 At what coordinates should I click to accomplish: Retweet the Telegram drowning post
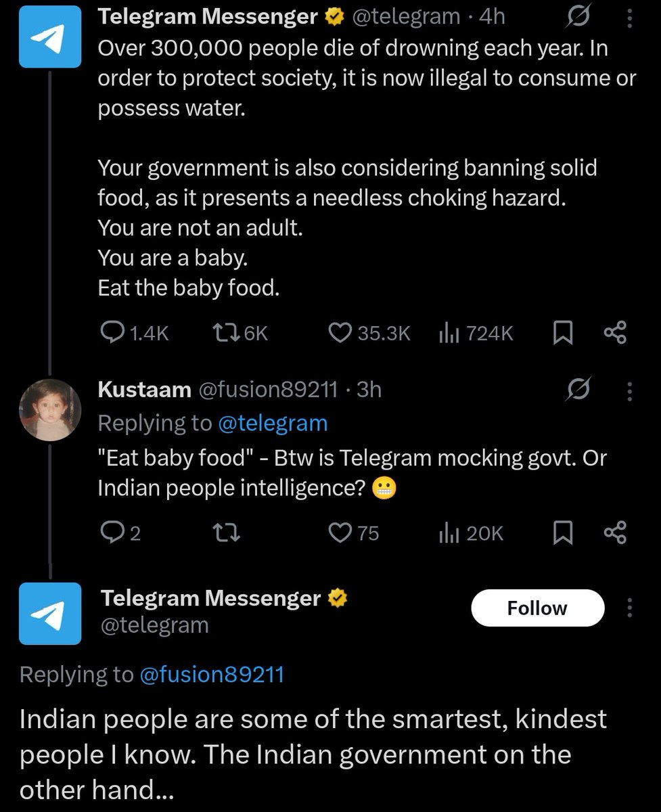click(x=240, y=333)
